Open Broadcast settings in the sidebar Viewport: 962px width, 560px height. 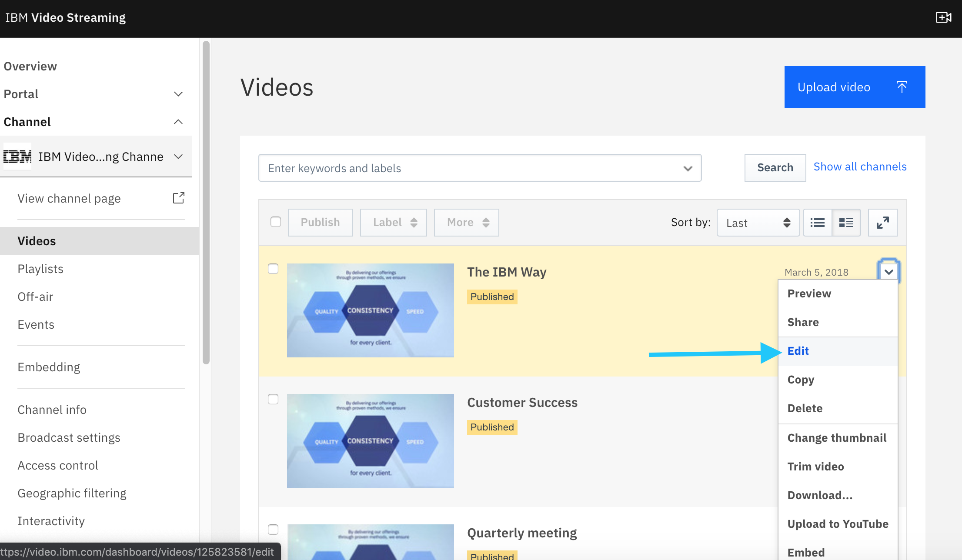coord(69,437)
